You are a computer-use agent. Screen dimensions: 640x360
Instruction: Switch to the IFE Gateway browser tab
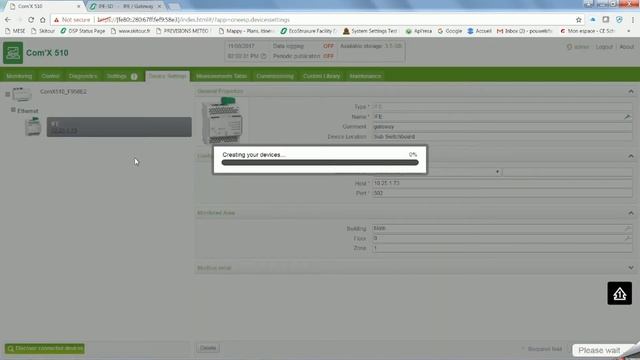126,6
